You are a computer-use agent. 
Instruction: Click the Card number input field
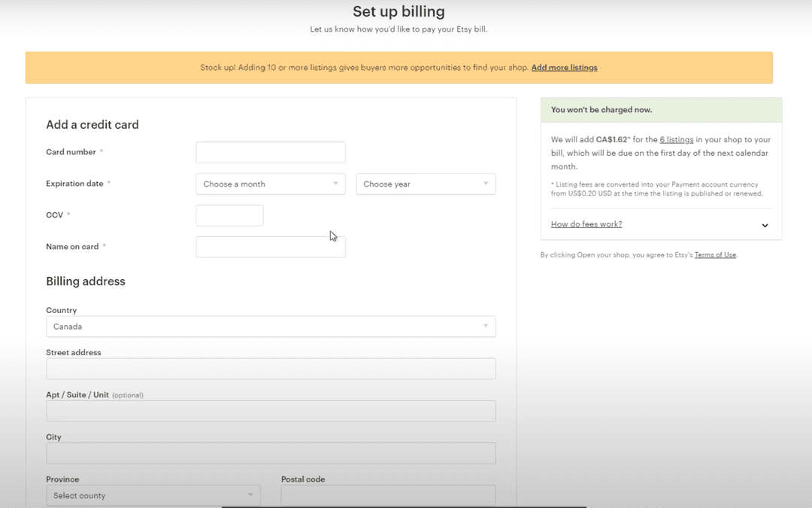point(271,153)
